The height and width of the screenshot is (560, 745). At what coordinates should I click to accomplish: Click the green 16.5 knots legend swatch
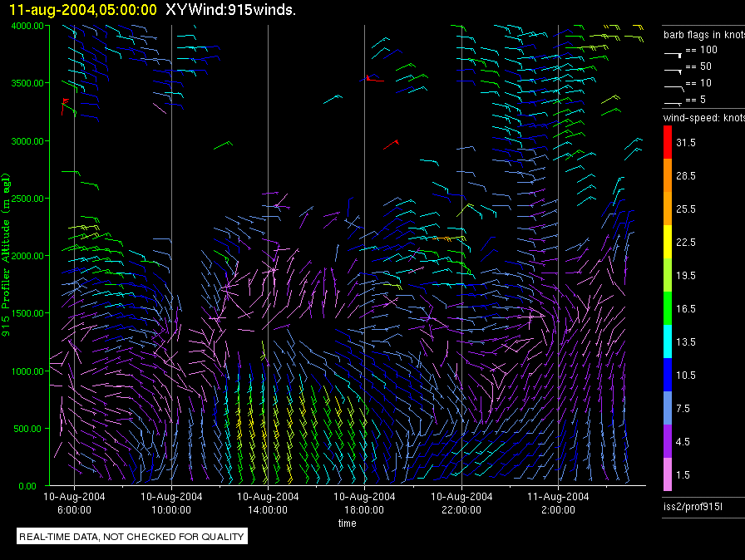click(x=668, y=308)
